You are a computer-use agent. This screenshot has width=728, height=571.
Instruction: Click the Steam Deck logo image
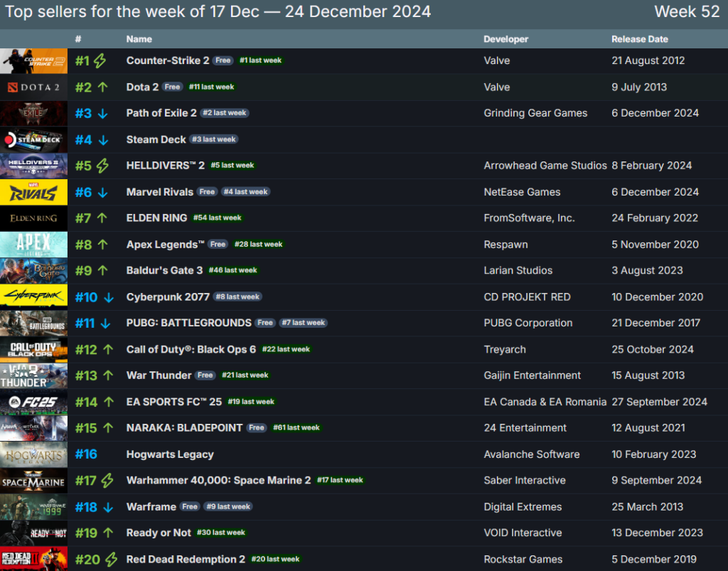click(x=33, y=140)
